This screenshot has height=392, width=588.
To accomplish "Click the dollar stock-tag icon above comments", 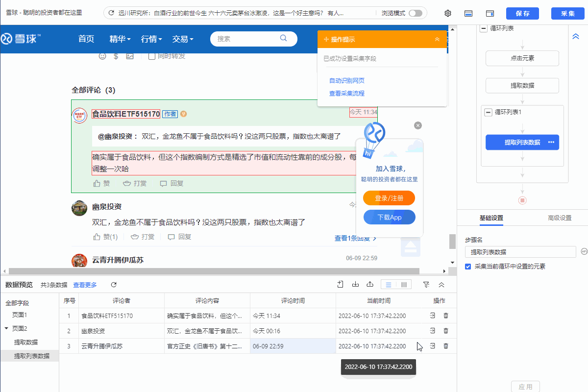I will 116,56.
